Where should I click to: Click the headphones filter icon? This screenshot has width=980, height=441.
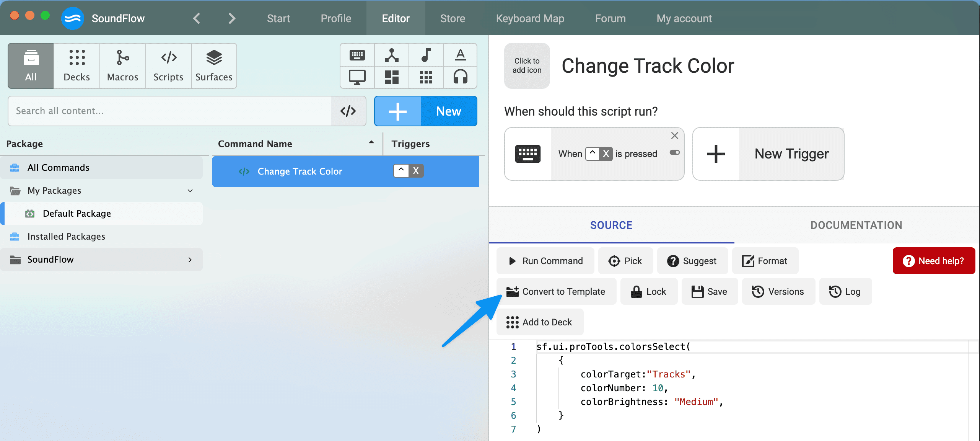coord(461,77)
